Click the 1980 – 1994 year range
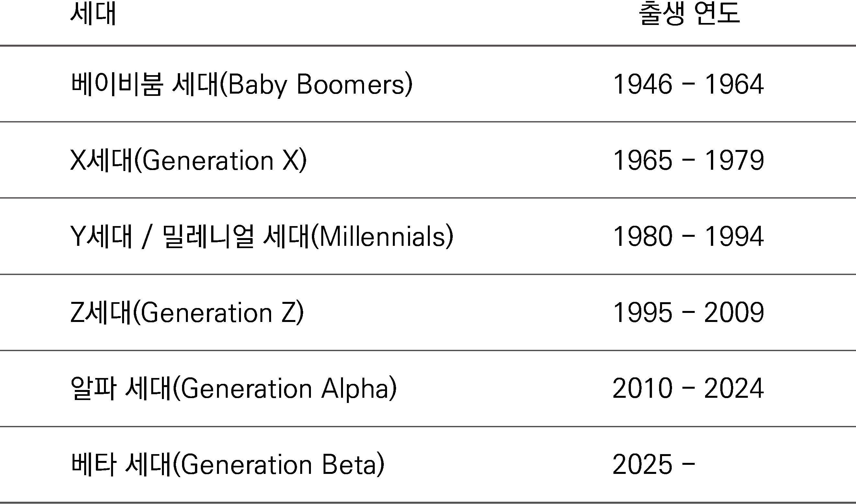This screenshot has width=856, height=504. (x=688, y=236)
